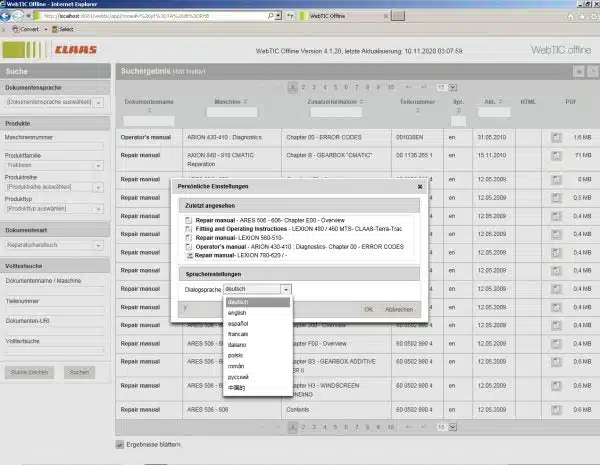The height and width of the screenshot is (465, 600).
Task: Select român in the language list
Action: point(258,366)
